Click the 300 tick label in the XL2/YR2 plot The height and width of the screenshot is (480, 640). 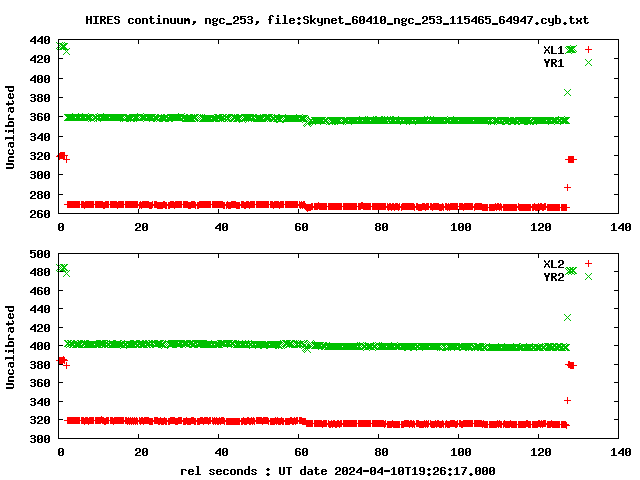40,439
